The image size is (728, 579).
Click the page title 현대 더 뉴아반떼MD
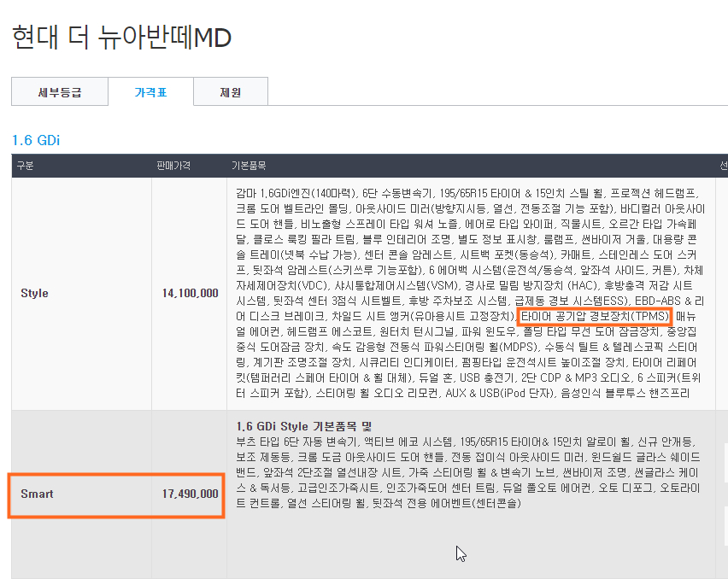[121, 37]
